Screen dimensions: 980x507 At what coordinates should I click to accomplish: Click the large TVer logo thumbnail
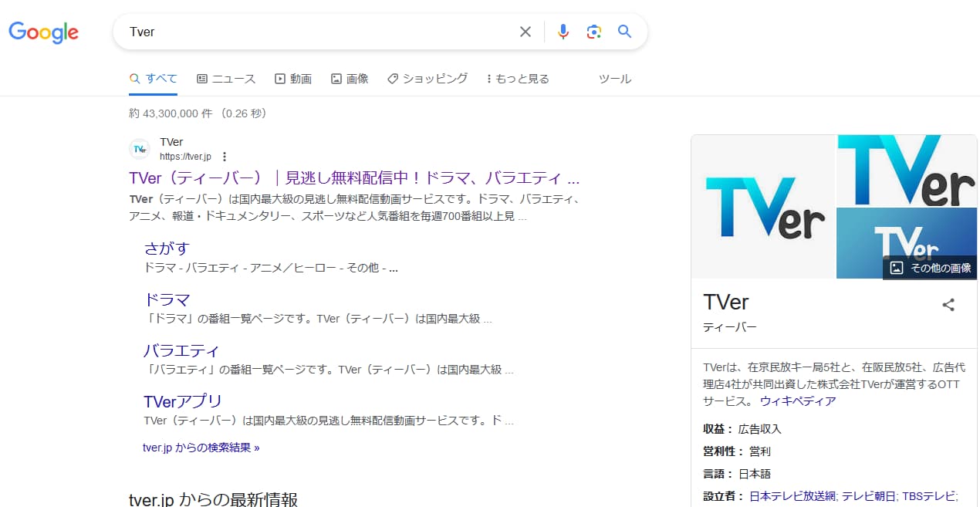pos(762,206)
